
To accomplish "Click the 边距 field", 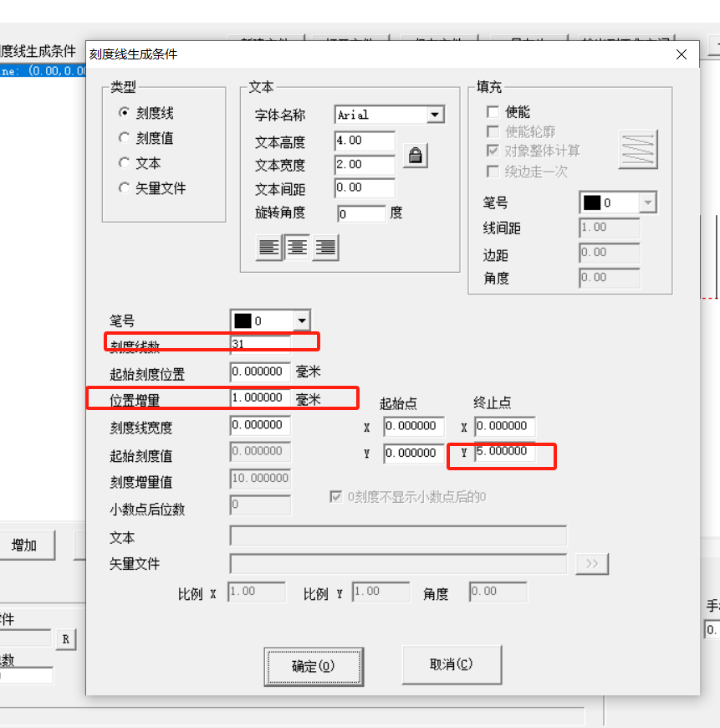I will tap(610, 253).
